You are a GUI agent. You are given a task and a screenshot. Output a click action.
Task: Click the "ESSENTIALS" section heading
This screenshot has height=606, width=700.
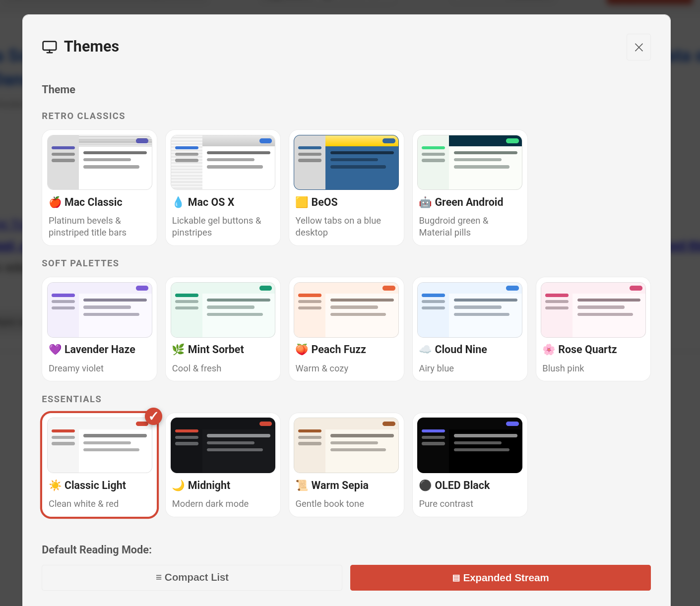(x=71, y=399)
